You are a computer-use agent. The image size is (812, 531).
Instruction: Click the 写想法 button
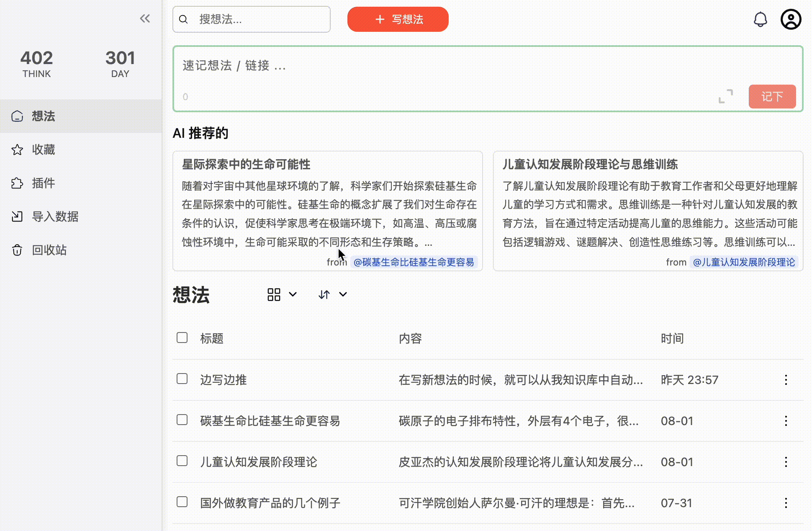pyautogui.click(x=398, y=19)
